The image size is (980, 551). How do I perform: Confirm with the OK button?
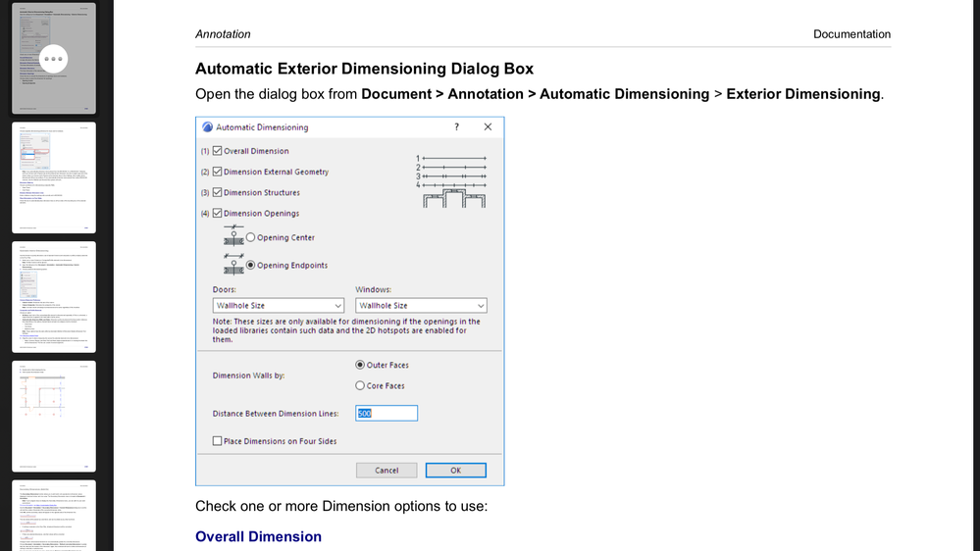click(455, 471)
